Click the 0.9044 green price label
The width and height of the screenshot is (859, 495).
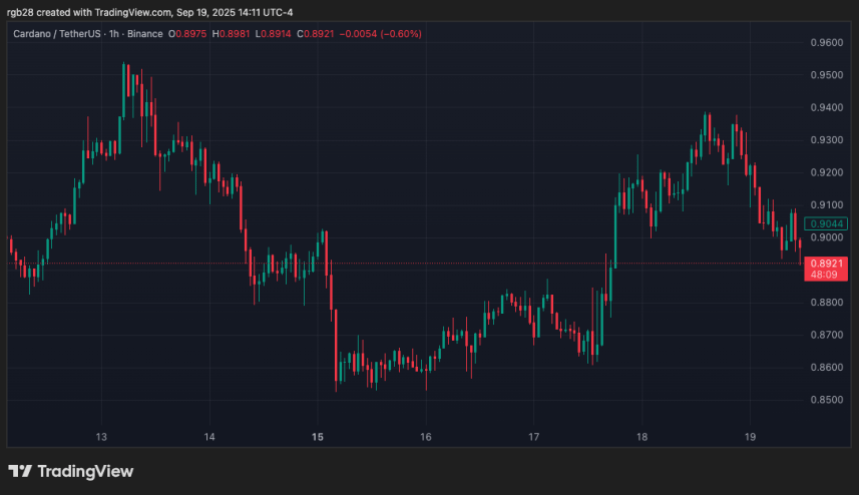click(826, 223)
